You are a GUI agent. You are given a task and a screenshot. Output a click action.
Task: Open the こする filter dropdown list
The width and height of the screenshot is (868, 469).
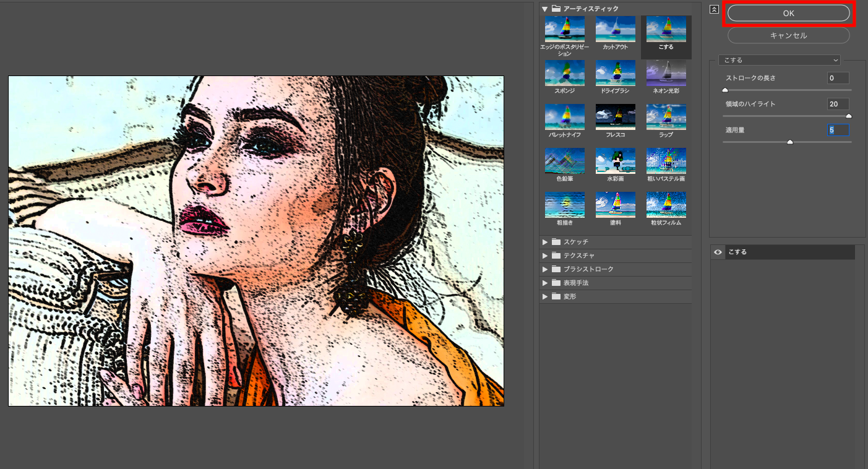click(779, 60)
